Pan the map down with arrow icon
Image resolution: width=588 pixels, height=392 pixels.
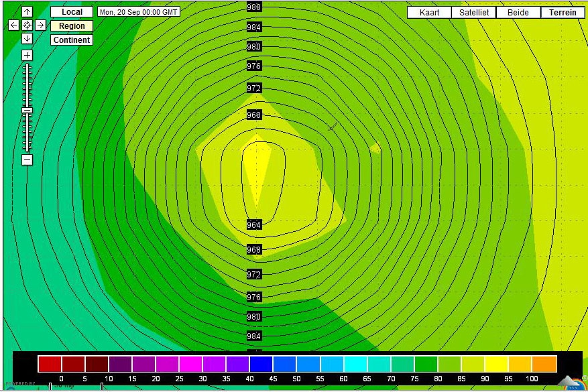pos(27,39)
